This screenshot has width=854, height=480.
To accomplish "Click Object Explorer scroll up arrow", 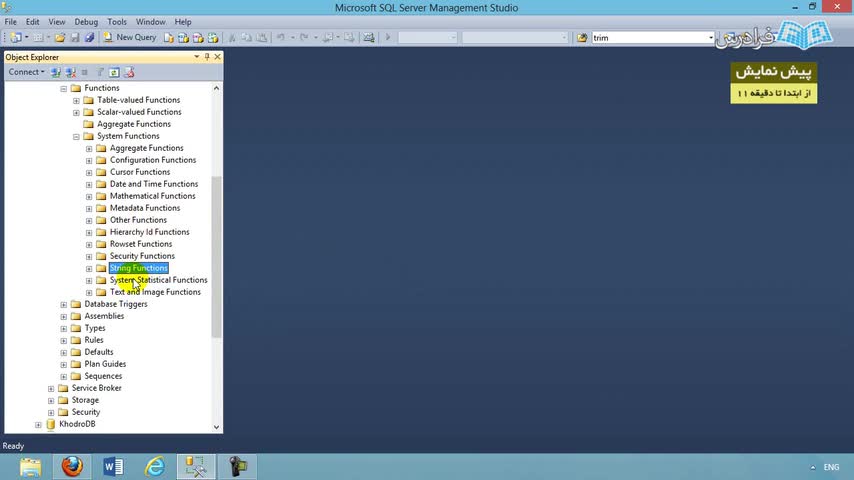I will point(216,88).
